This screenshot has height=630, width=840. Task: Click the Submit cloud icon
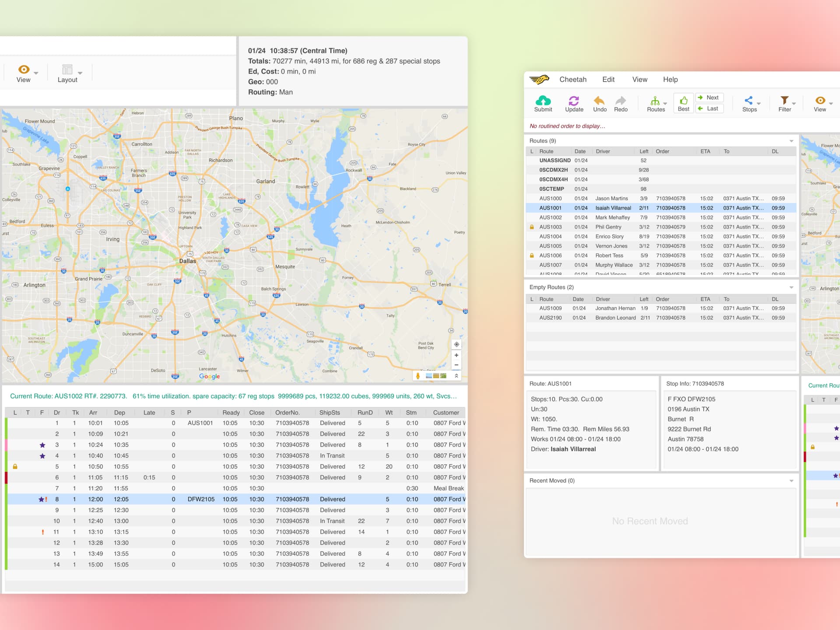543,100
